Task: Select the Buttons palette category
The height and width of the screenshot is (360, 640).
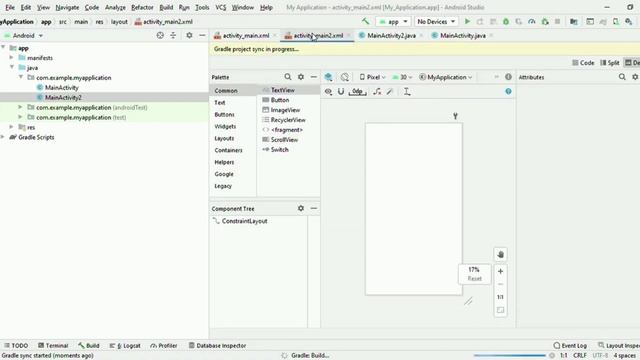Action: pyautogui.click(x=224, y=114)
